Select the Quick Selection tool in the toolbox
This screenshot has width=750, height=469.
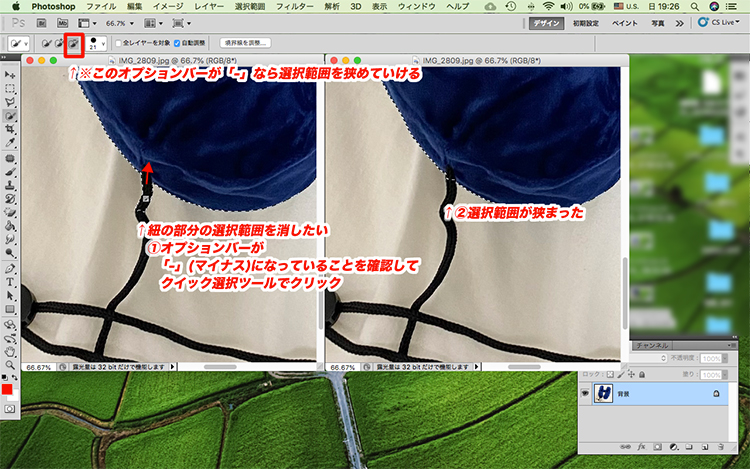tap(10, 116)
